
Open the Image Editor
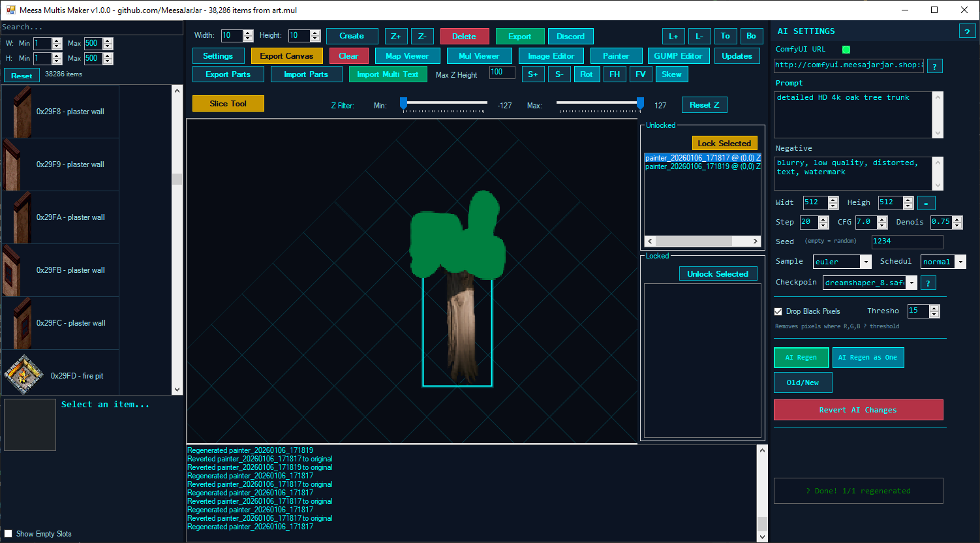tap(551, 56)
